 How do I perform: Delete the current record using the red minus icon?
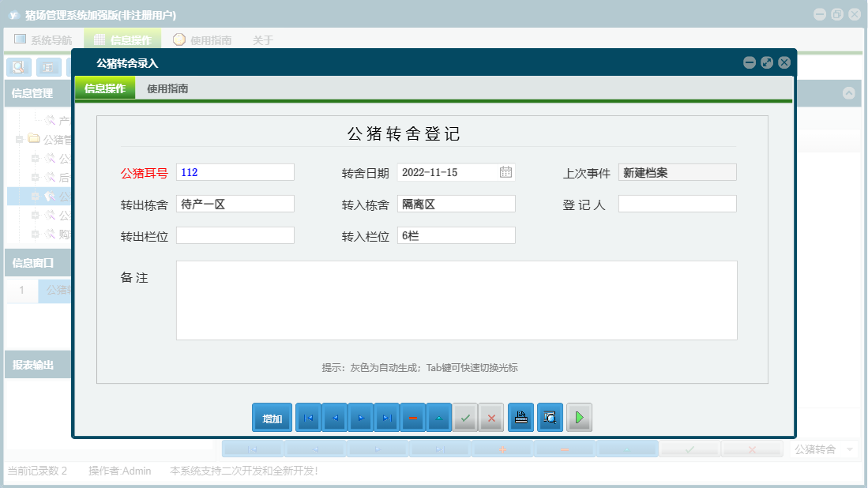point(413,417)
